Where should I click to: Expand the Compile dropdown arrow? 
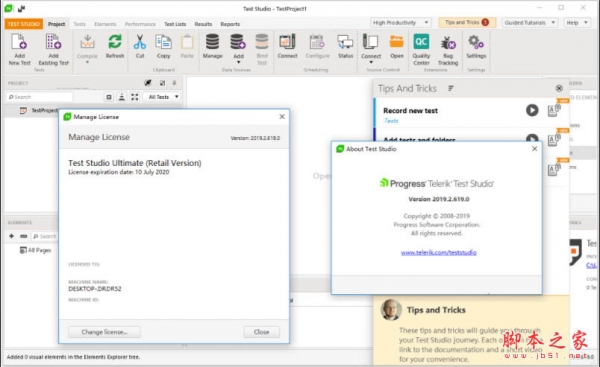click(x=87, y=62)
